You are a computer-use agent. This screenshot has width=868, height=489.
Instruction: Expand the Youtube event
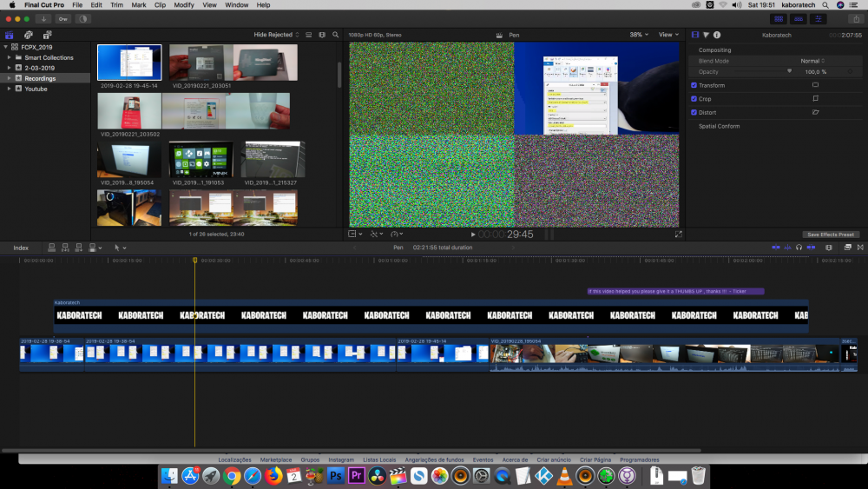9,89
